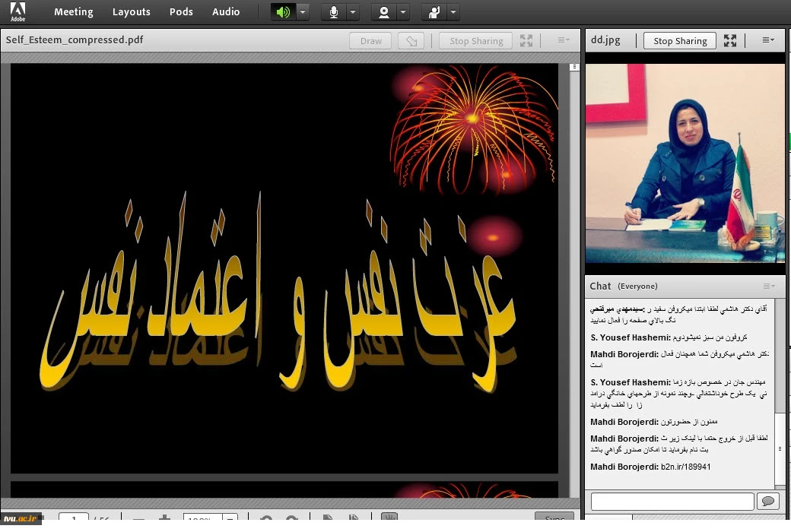The image size is (791, 532).
Task: Click the Adobe logo in top-left corner
Action: tap(17, 11)
